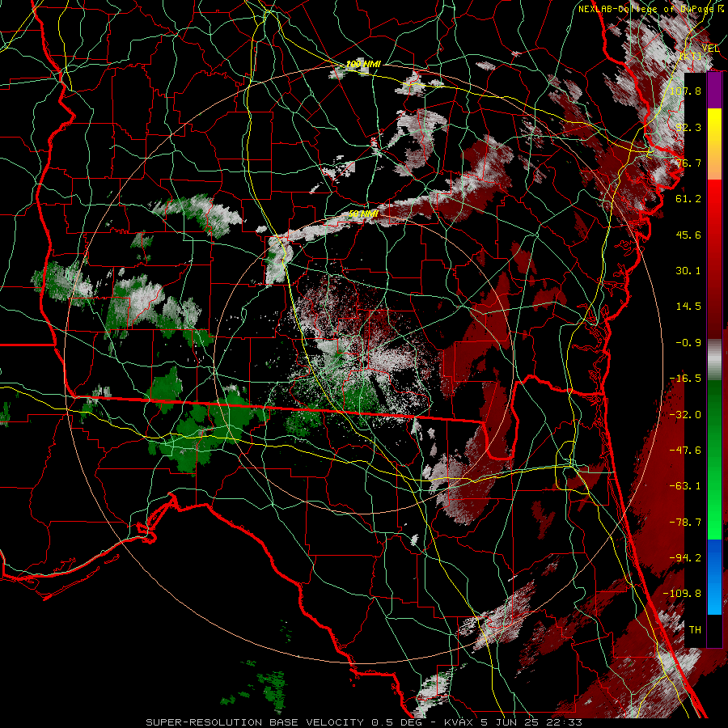Click the 50 NMI range ring label

click(x=363, y=214)
